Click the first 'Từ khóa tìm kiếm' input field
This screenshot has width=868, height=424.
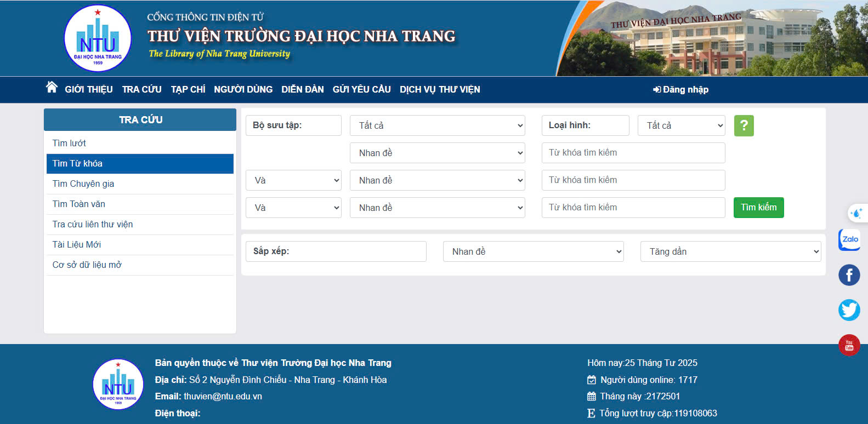pos(633,153)
